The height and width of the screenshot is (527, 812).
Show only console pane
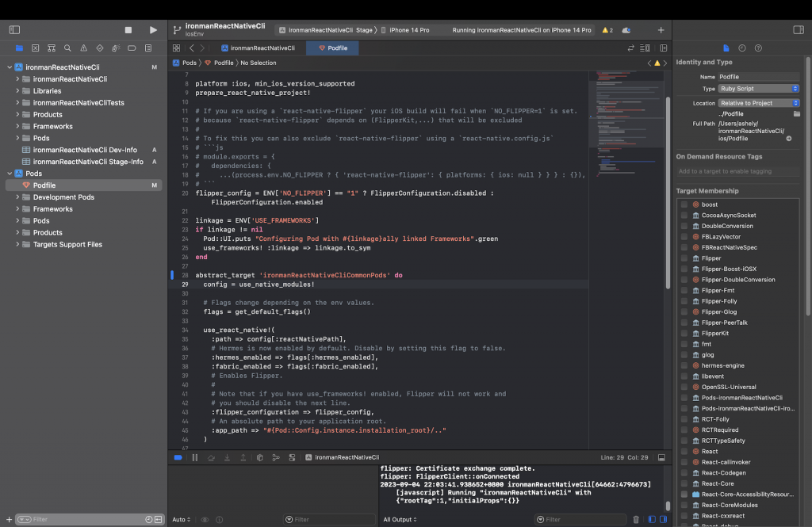pyautogui.click(x=663, y=519)
